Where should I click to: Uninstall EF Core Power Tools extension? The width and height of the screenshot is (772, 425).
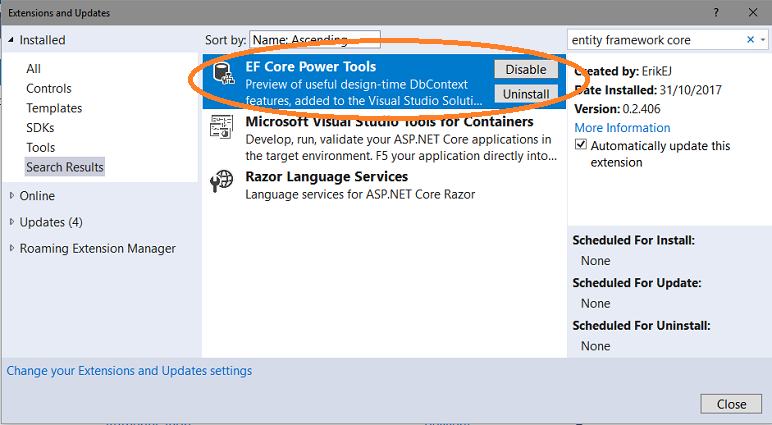coord(526,94)
